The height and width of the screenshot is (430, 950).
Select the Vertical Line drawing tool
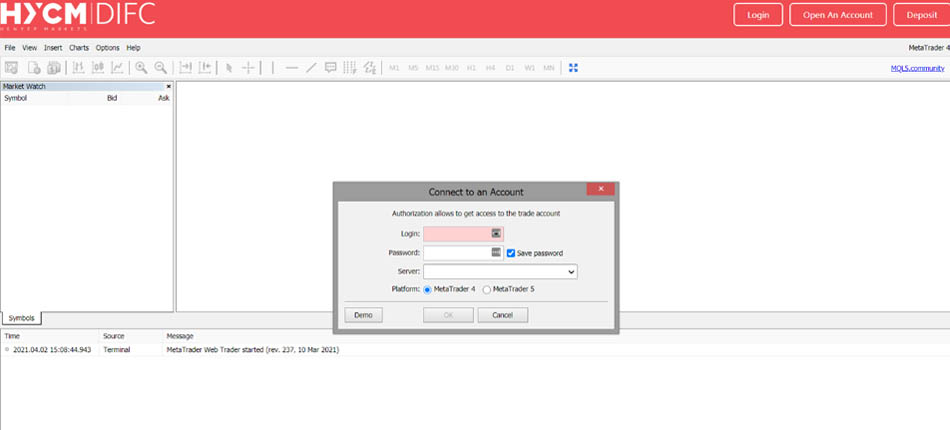273,68
